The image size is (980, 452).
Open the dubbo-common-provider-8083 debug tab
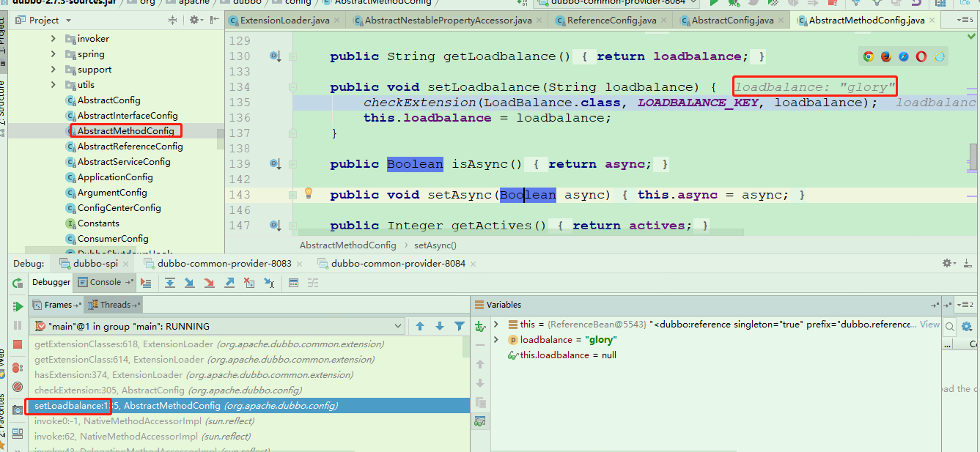(224, 264)
